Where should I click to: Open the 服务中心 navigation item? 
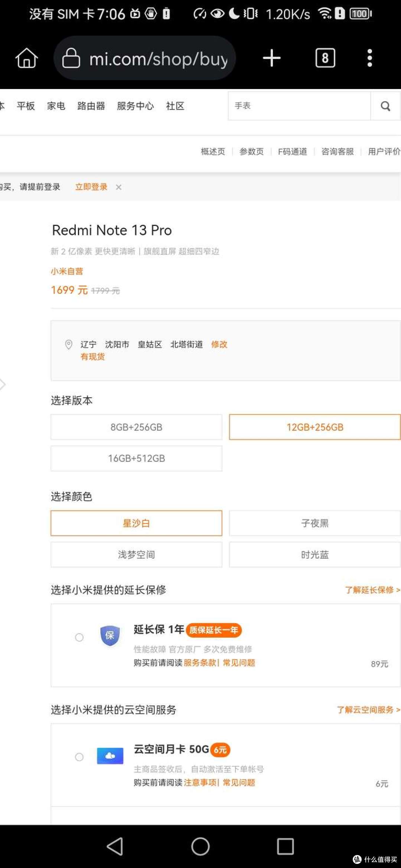click(135, 106)
